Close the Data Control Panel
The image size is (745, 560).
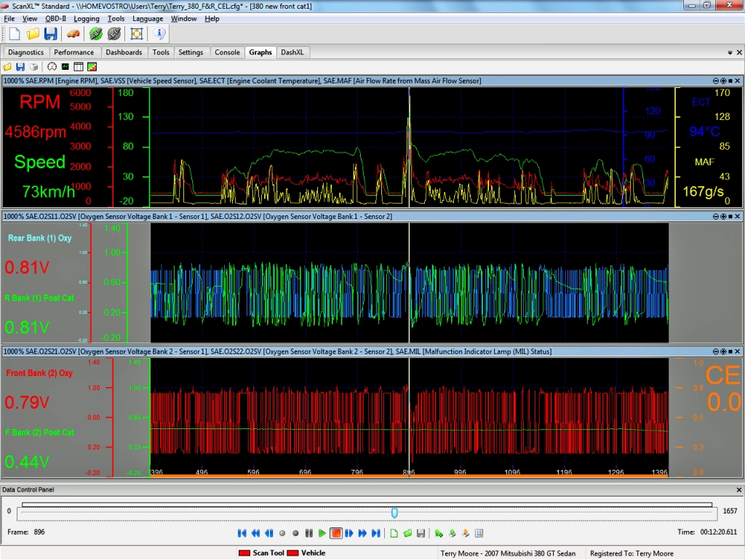pos(738,490)
